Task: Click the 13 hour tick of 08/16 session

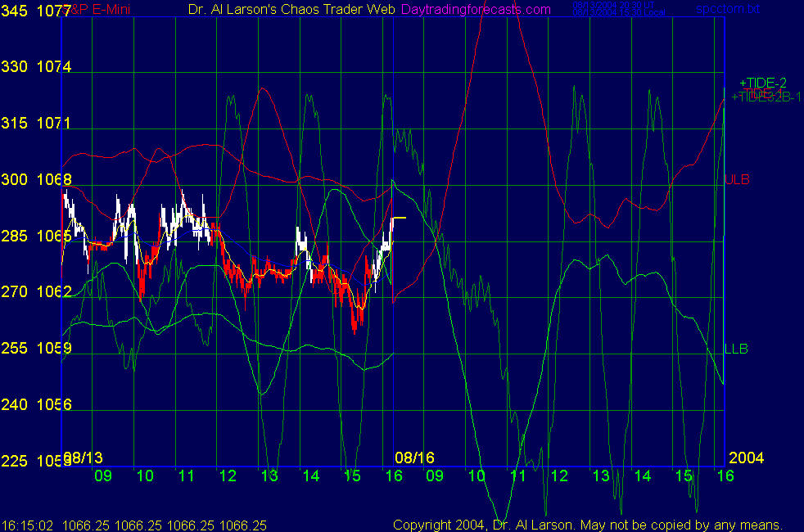Action: (601, 476)
